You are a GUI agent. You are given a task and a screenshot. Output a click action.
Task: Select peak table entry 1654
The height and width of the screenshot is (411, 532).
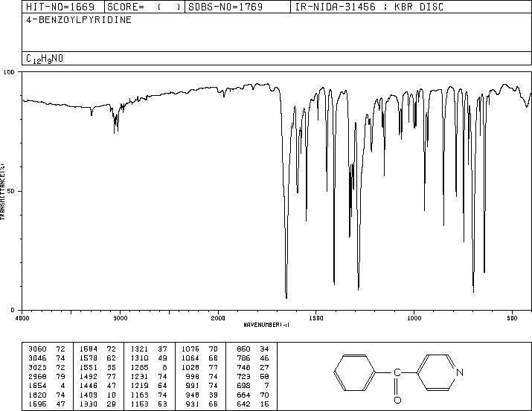[38, 386]
